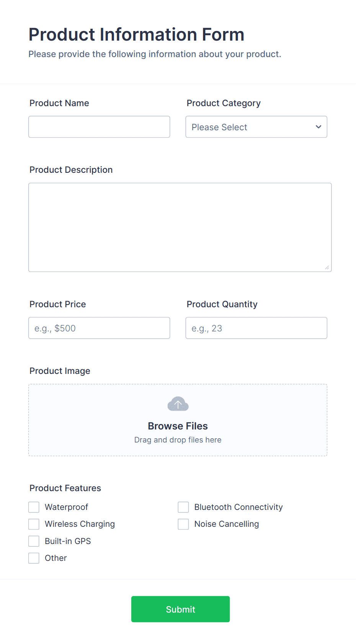Click the cloud upload icon
Image resolution: width=356 pixels, height=644 pixels.
pyautogui.click(x=178, y=403)
